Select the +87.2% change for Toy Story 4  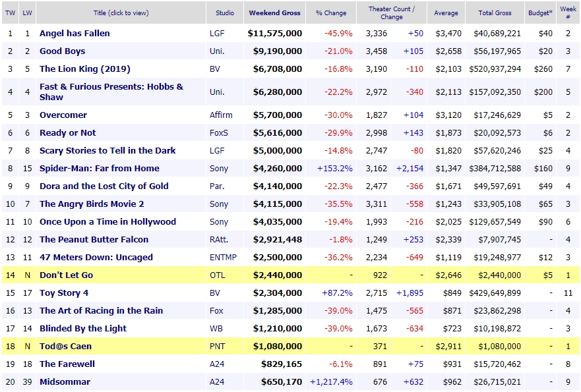(337, 293)
